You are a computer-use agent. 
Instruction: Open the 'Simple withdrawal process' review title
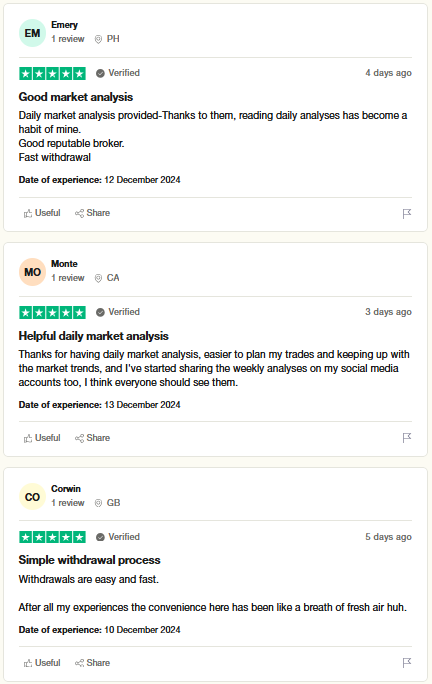click(x=89, y=560)
